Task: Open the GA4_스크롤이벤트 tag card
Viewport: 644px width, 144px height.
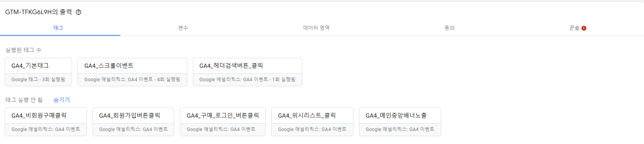Action: pyautogui.click(x=132, y=72)
